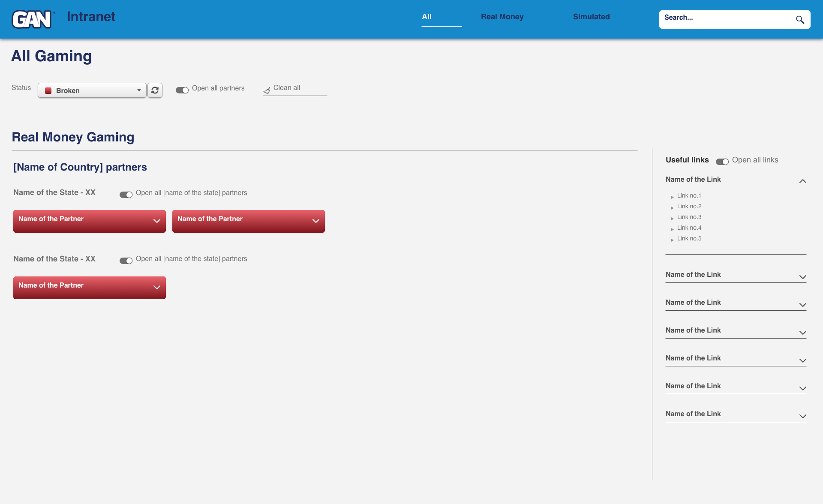
Task: Switch to the Real Money tab
Action: click(502, 17)
